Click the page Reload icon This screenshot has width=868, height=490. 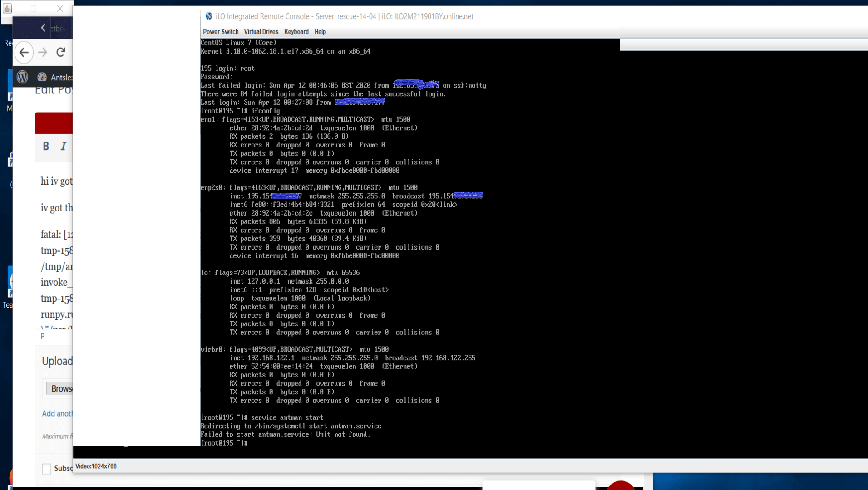tap(61, 52)
